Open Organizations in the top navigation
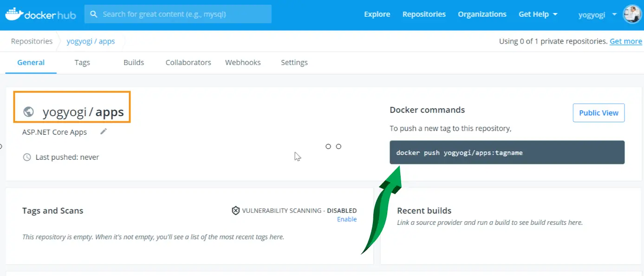 pyautogui.click(x=482, y=14)
